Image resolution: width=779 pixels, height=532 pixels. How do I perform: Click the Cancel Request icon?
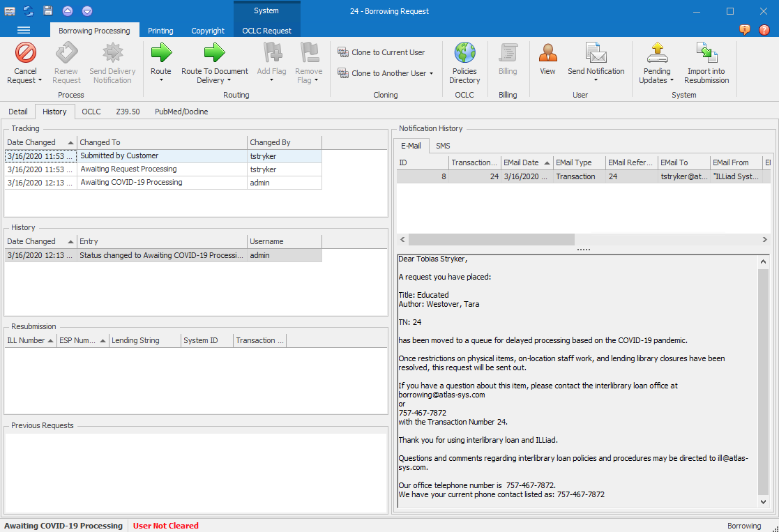click(26, 54)
